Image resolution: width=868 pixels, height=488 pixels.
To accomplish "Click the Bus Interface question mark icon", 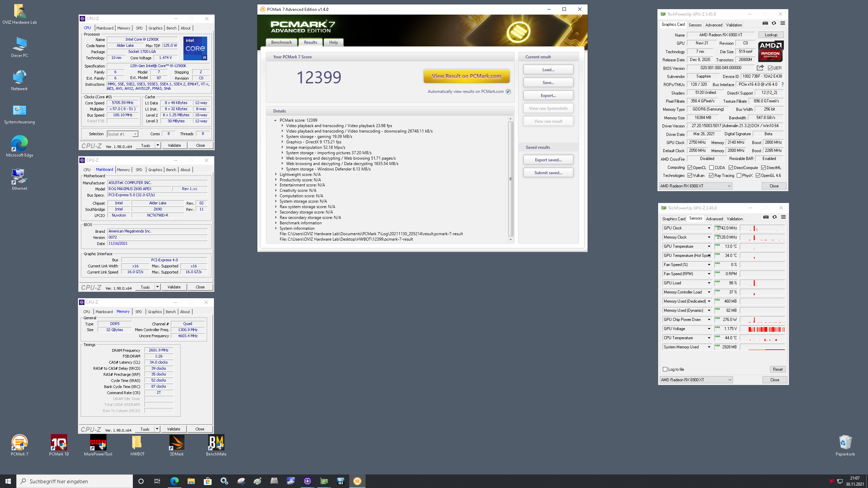I will tap(783, 84).
